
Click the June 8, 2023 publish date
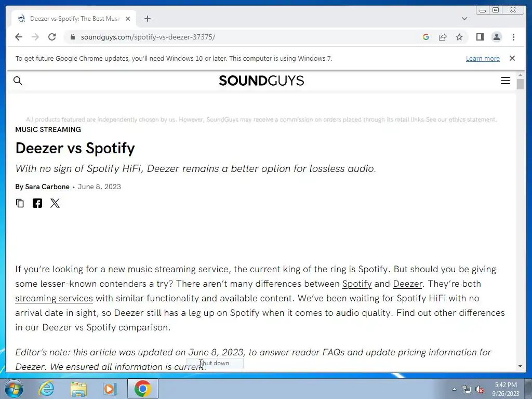point(99,187)
